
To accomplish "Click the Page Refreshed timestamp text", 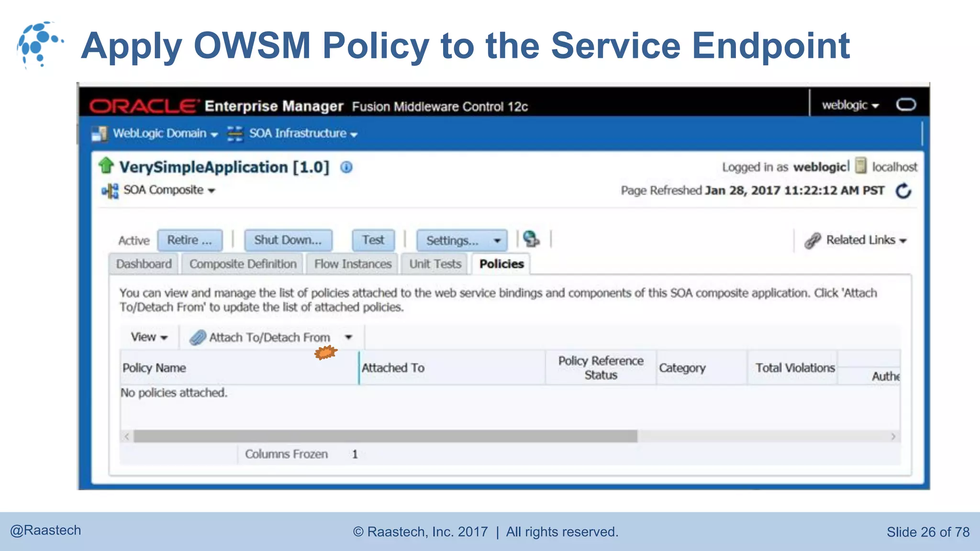I will click(x=753, y=190).
